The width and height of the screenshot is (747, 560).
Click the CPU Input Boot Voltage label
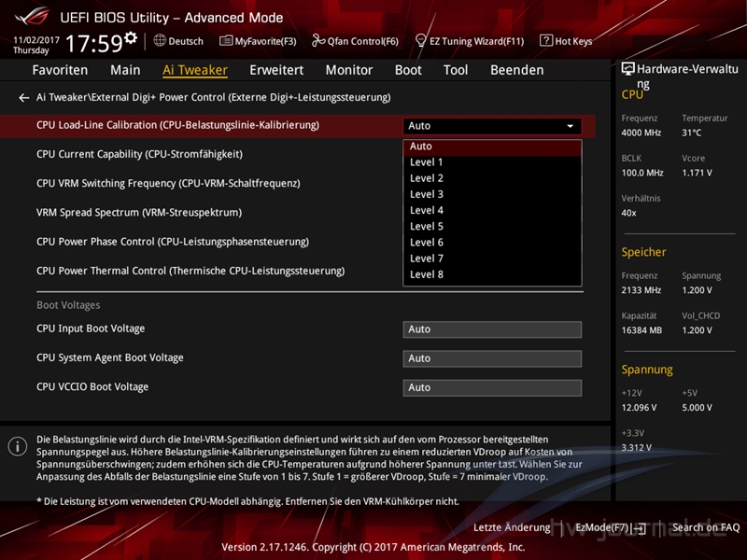[x=91, y=329]
